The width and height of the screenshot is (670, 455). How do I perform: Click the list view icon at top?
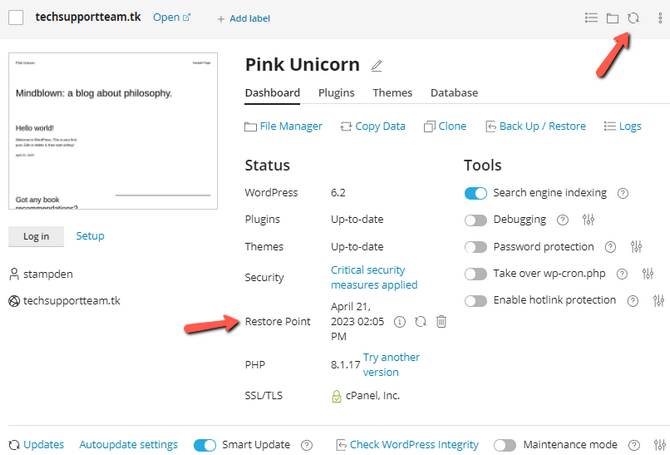click(591, 18)
